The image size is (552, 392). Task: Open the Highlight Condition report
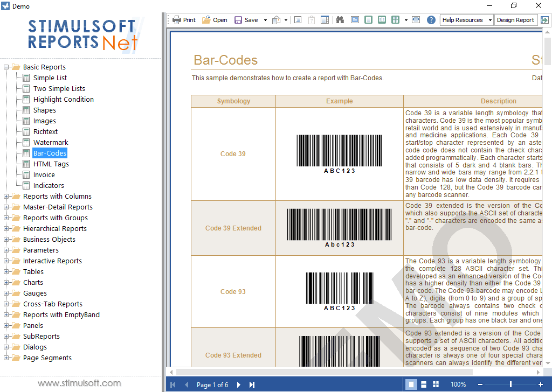pos(64,100)
